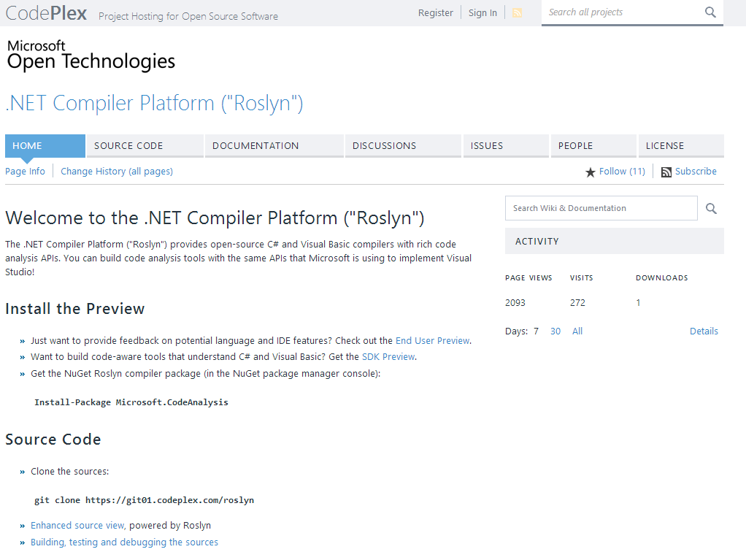
Task: View activity Details link
Action: [704, 331]
